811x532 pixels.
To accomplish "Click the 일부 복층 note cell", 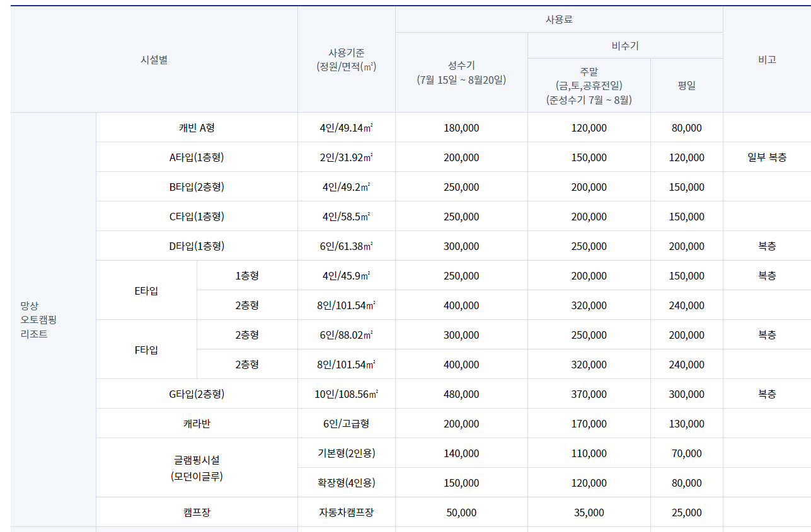I will click(x=766, y=157).
